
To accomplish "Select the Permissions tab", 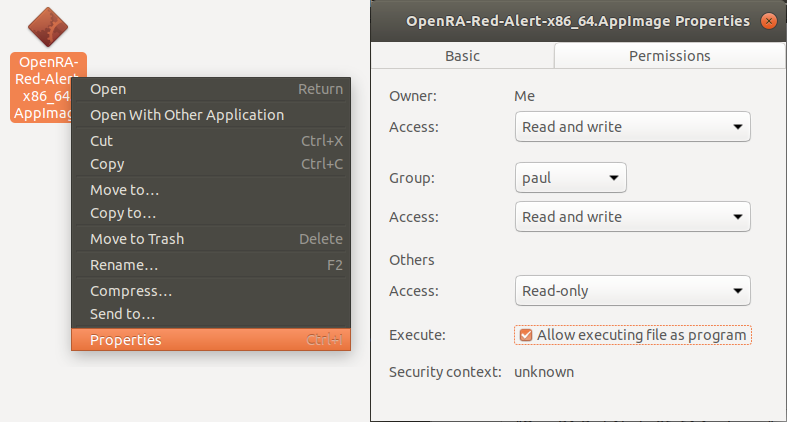I will pos(669,56).
